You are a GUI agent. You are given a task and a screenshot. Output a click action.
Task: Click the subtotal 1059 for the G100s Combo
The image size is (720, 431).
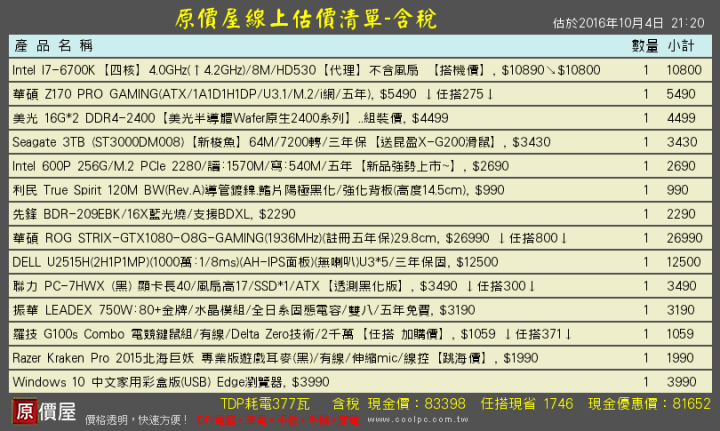pos(680,334)
